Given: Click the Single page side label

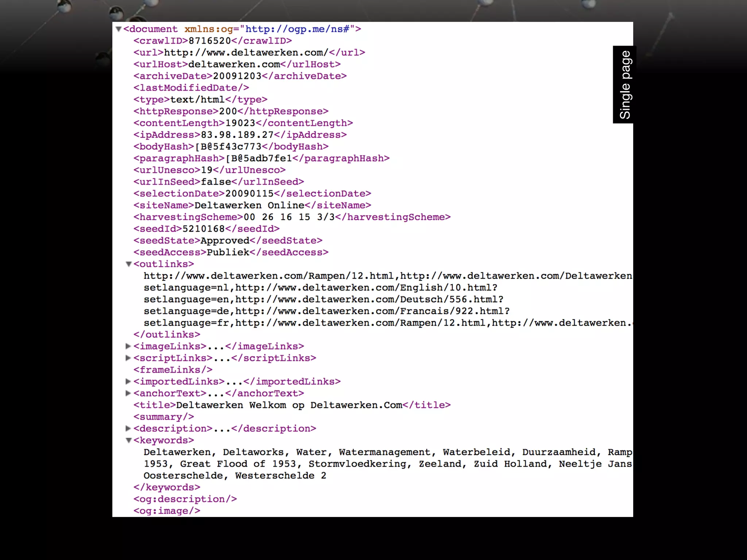Looking at the screenshot, I should click(624, 85).
